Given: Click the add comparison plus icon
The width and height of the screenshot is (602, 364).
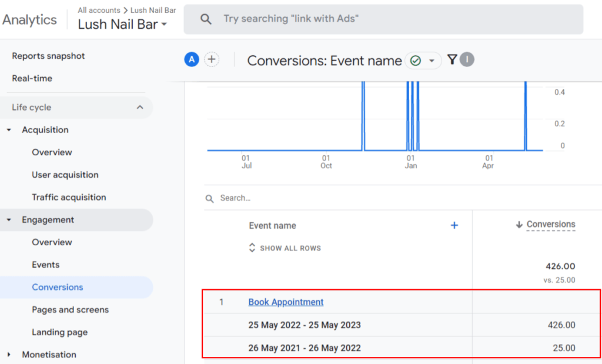Looking at the screenshot, I should click(x=212, y=59).
